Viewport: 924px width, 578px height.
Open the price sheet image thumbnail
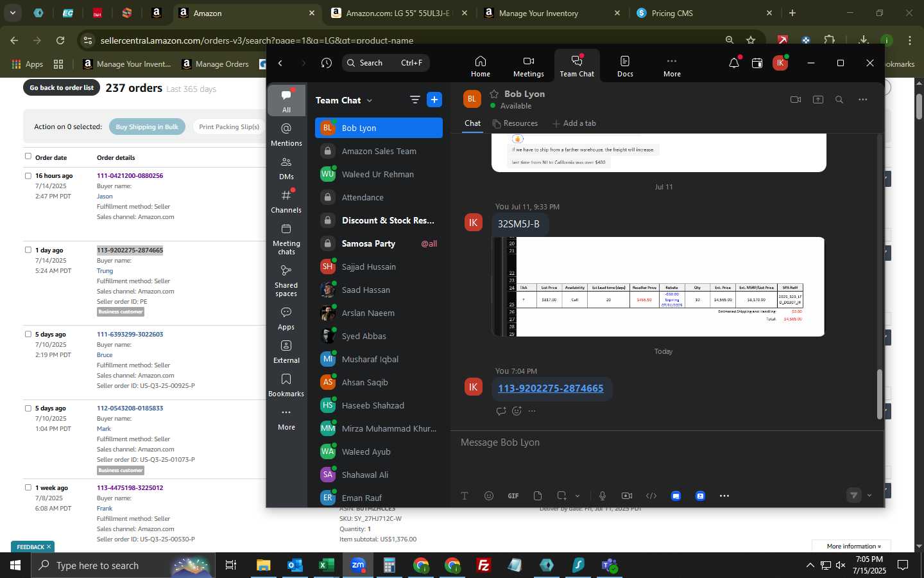click(658, 286)
